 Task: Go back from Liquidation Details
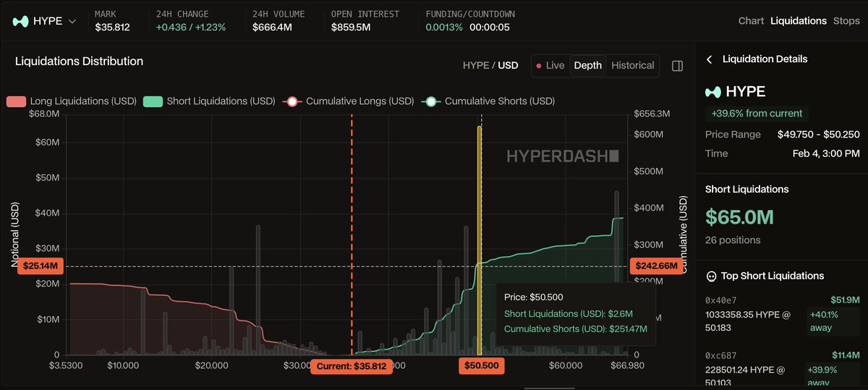coord(710,59)
